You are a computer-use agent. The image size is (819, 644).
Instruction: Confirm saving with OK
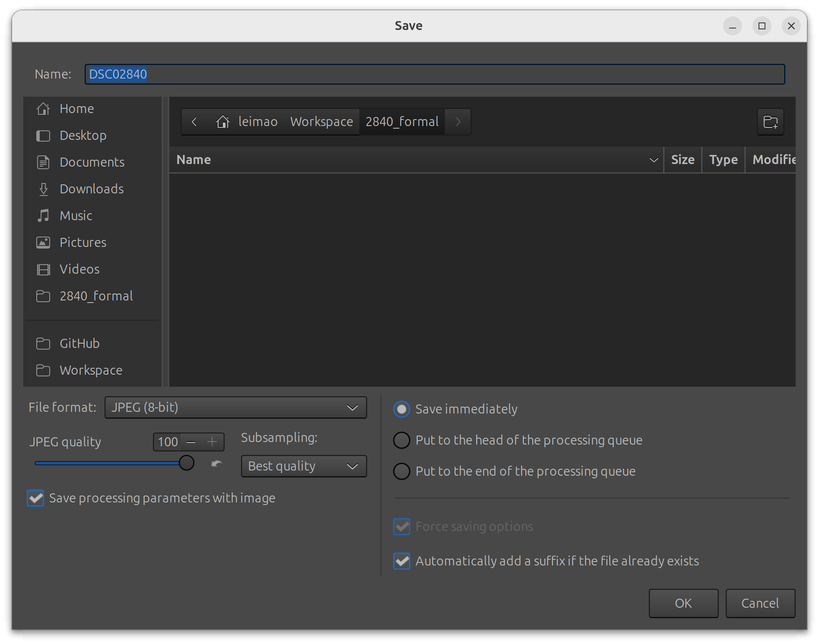coord(683,603)
